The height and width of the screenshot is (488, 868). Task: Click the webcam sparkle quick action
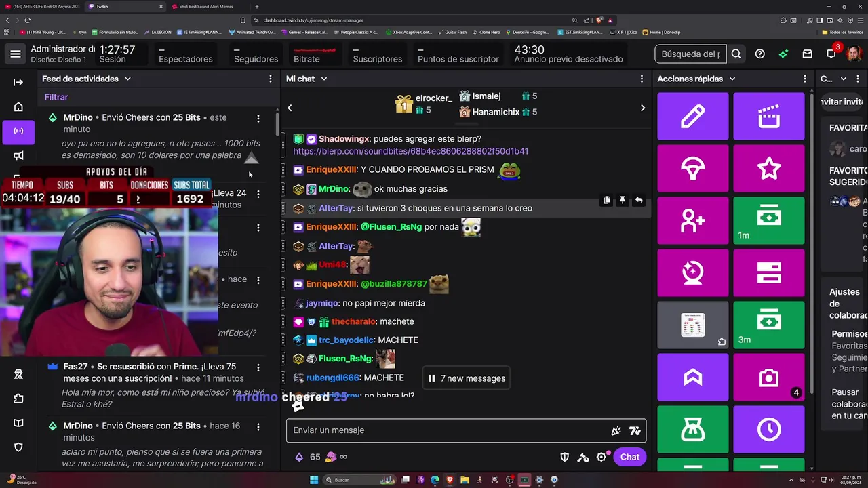point(692,273)
